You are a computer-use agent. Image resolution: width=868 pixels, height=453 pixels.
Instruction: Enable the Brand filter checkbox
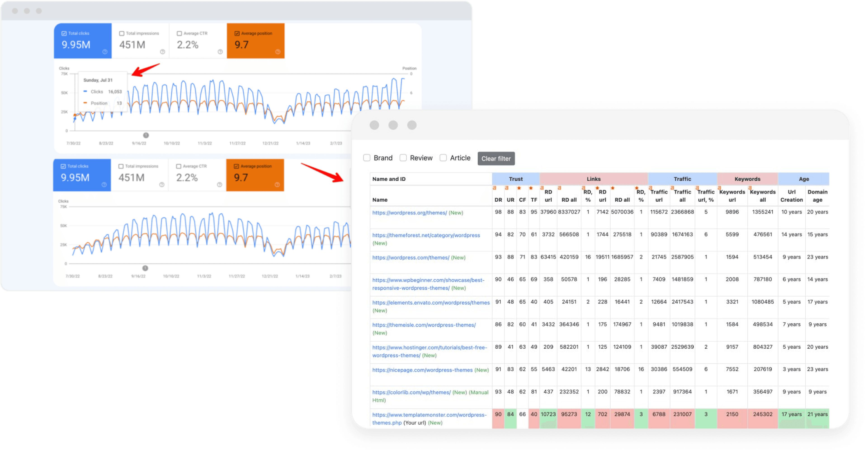pos(367,158)
